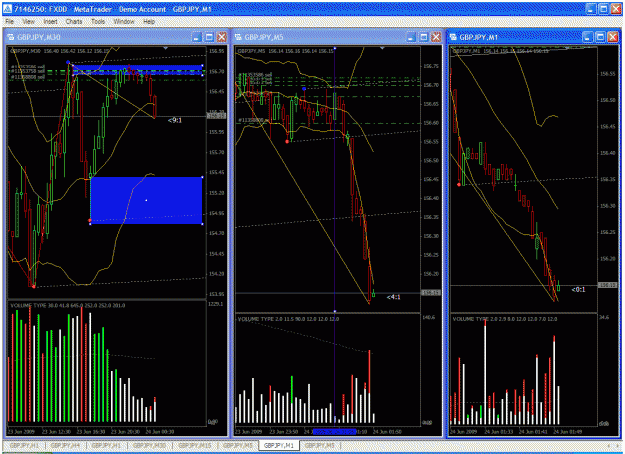Click the chart icon of GBPJPY,M5 window
The height and width of the screenshot is (454, 625).
click(238, 37)
